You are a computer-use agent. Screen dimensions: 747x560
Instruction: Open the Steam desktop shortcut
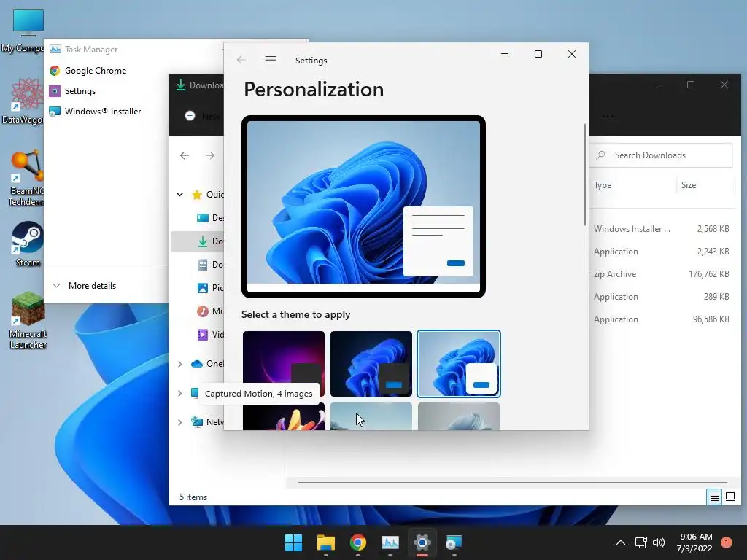pyautogui.click(x=28, y=244)
